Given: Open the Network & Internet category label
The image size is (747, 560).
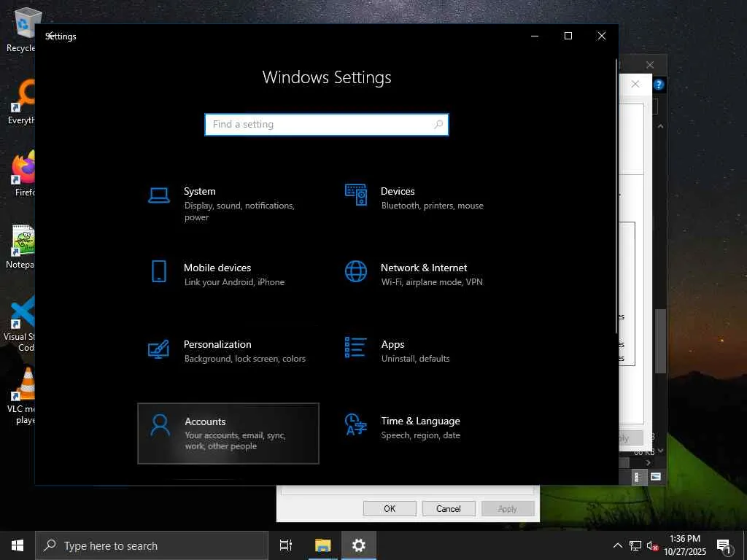Looking at the screenshot, I should pyautogui.click(x=424, y=268).
